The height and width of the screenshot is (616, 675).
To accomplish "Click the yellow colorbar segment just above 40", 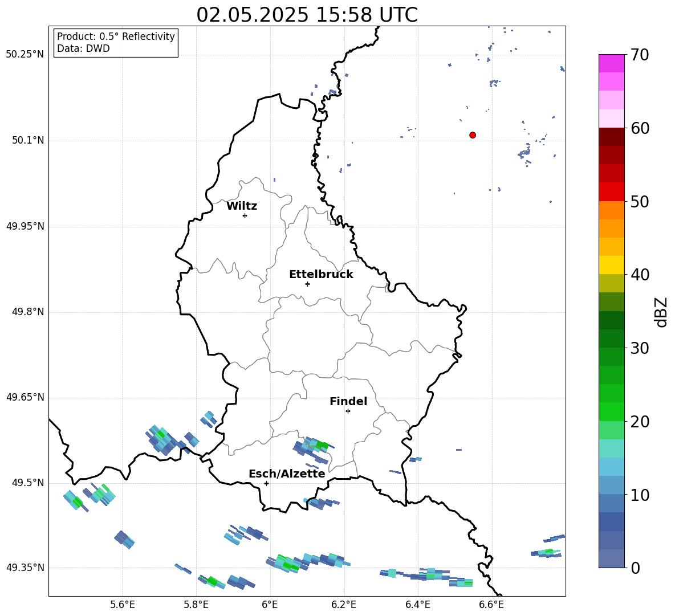I will (x=612, y=265).
